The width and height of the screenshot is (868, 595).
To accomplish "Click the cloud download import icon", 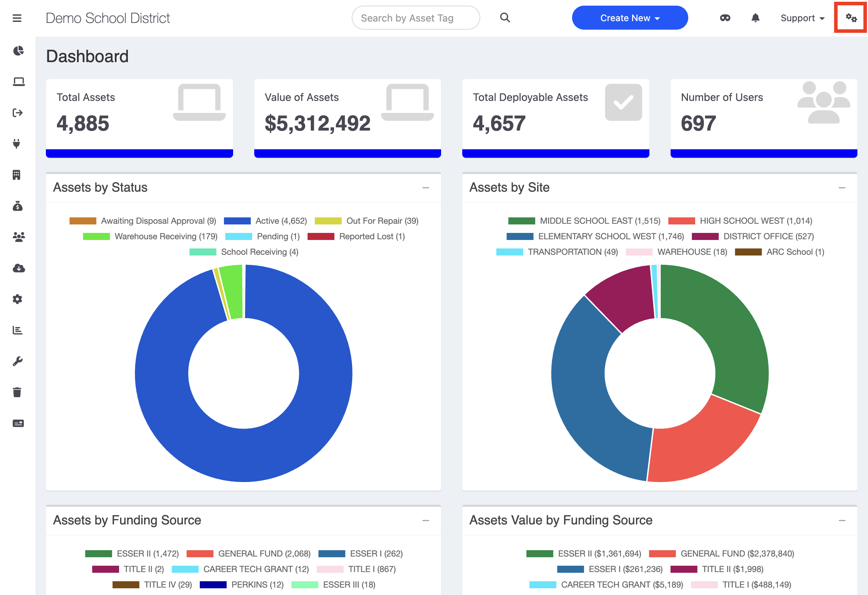I will pyautogui.click(x=18, y=268).
